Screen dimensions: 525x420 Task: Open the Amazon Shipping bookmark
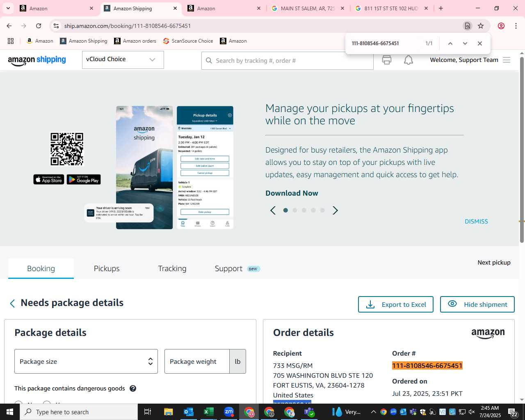click(x=84, y=41)
